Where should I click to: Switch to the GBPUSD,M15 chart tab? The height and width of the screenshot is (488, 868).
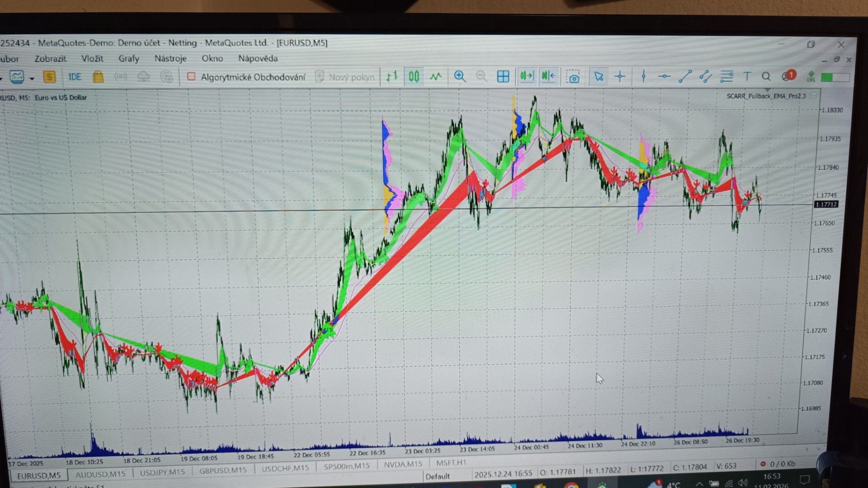tap(223, 470)
